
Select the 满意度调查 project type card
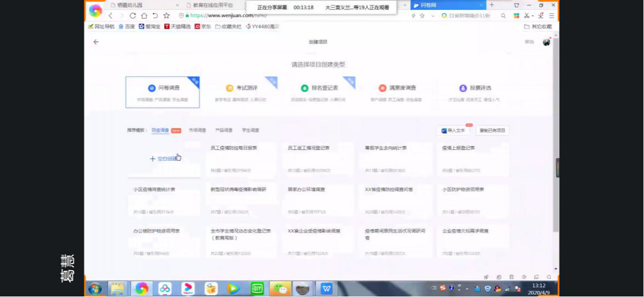(396, 92)
